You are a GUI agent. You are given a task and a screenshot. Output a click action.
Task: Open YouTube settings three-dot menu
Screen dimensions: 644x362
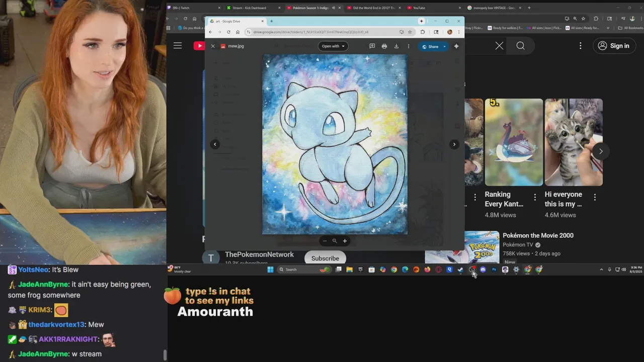tap(580, 46)
